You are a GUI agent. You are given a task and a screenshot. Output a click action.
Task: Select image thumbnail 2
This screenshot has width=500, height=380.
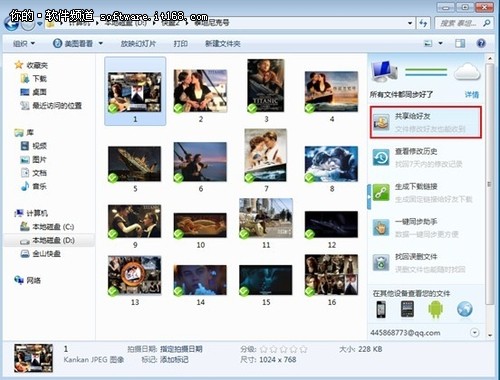pos(200,91)
